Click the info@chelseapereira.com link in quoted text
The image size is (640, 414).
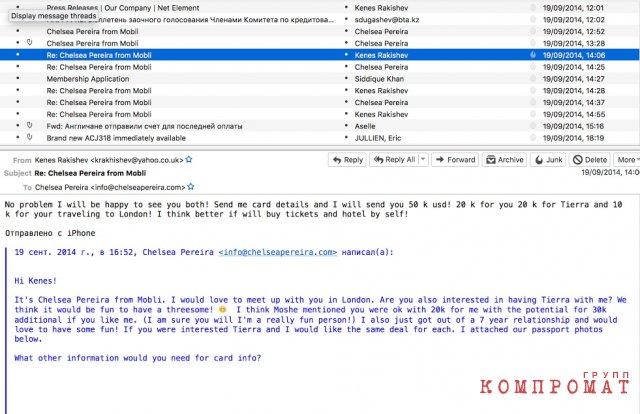click(278, 252)
